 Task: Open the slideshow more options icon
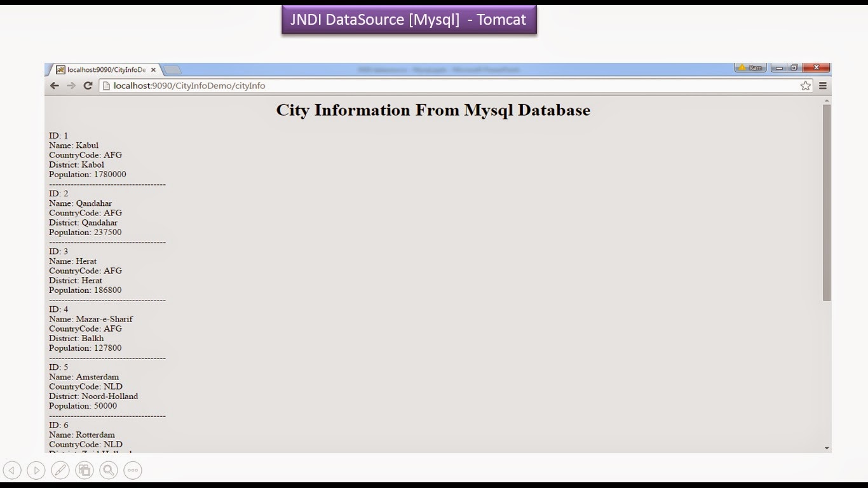(x=133, y=470)
